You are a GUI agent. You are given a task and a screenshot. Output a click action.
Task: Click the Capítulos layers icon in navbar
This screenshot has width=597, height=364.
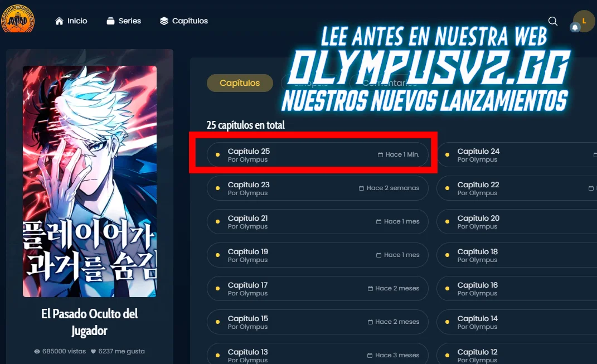(x=164, y=21)
